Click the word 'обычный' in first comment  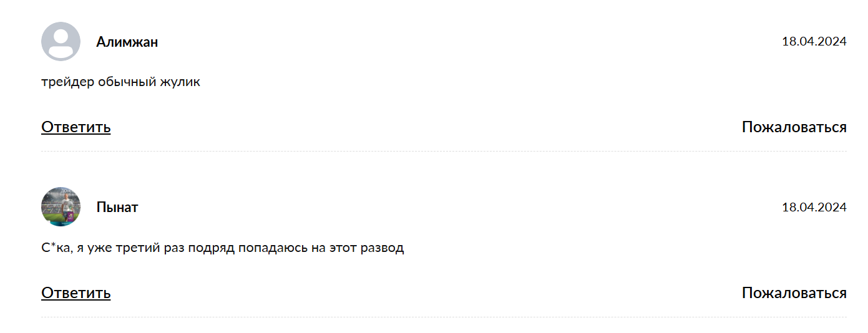128,82
